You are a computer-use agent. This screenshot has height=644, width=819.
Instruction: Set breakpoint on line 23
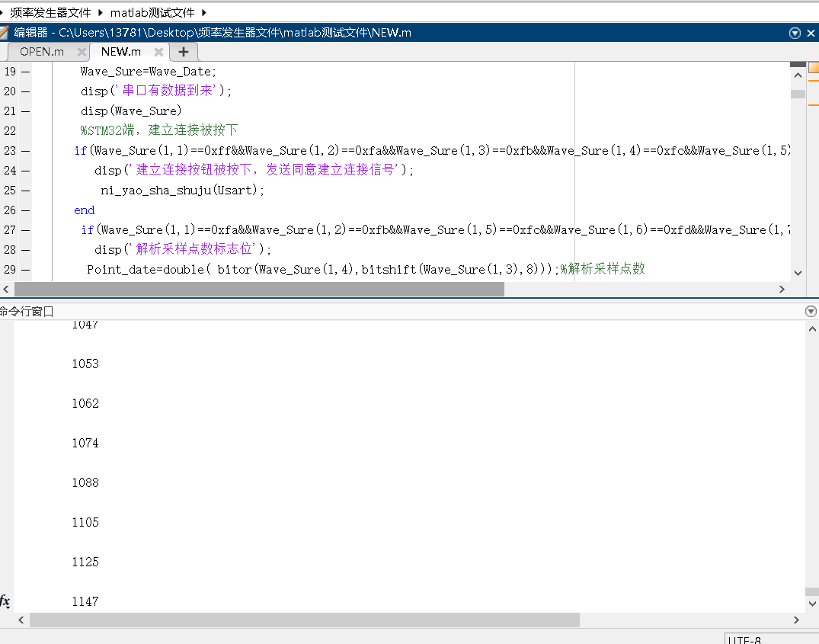(26, 151)
